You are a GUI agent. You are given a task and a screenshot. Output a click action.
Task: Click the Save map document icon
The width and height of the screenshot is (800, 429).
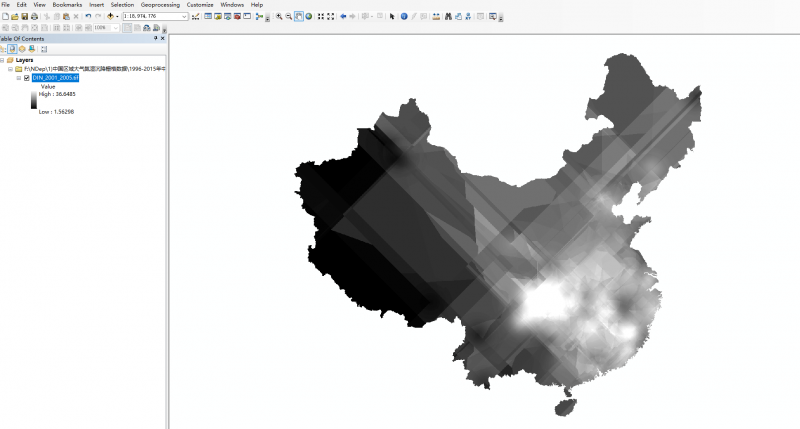pos(24,17)
